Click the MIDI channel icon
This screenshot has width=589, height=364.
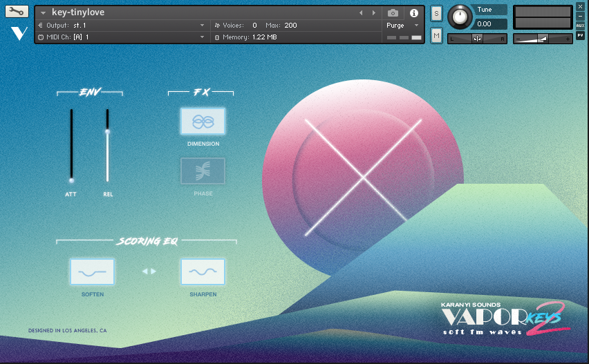point(41,37)
